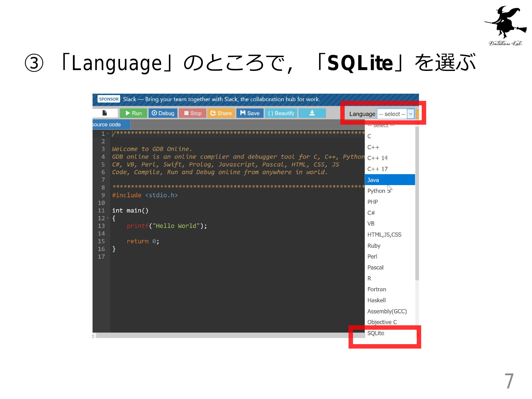This screenshot has height=399, width=532.
Task: Click the Stop button
Action: (193, 113)
